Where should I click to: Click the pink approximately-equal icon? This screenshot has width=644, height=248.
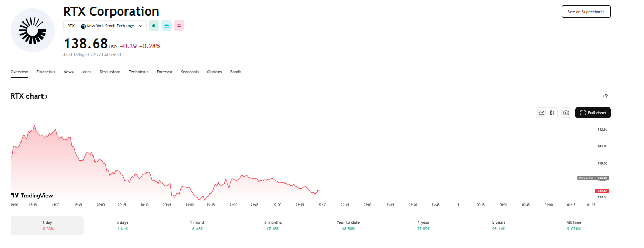pos(179,26)
